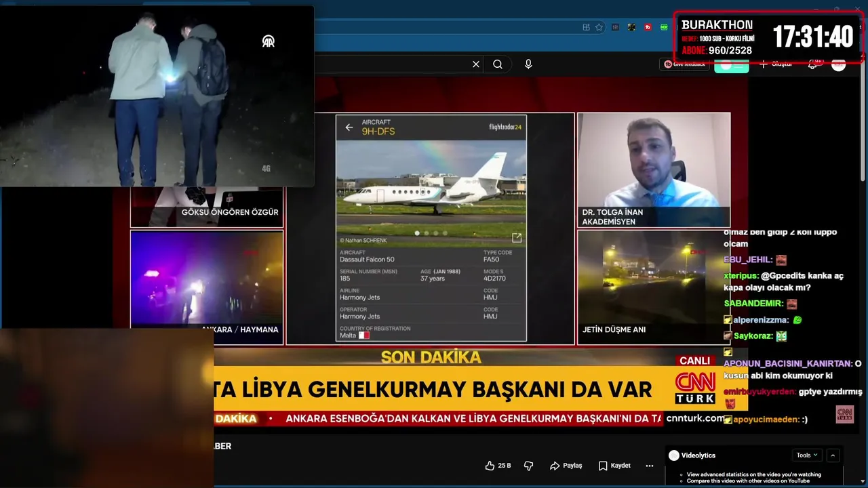Click Mode S code 4D2170

494,279
